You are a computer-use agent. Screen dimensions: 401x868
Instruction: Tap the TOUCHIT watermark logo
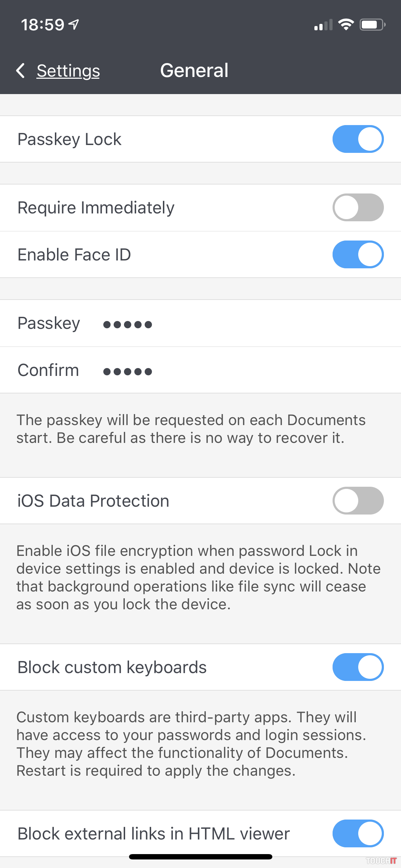coord(381,861)
